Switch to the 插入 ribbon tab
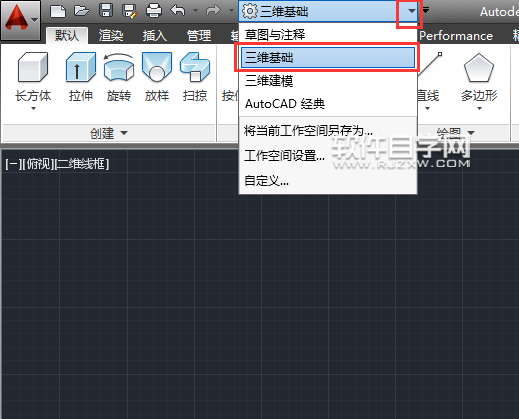The width and height of the screenshot is (519, 419). pos(155,35)
